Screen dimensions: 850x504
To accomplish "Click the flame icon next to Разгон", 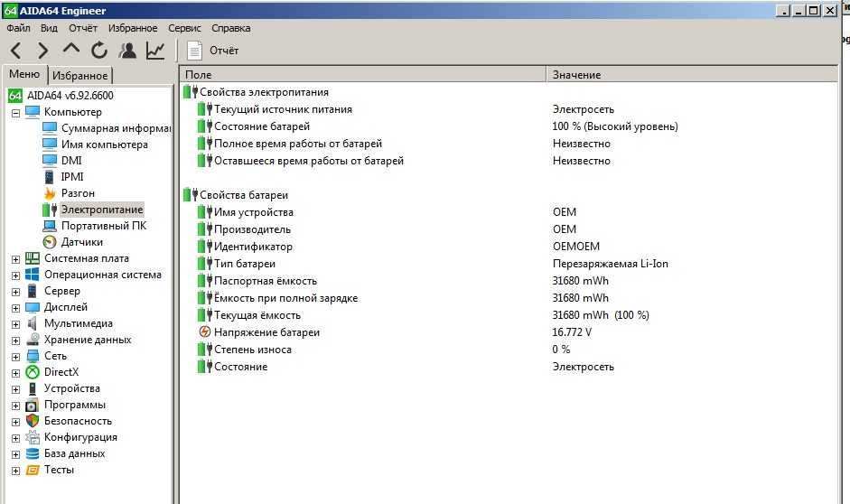I will [x=50, y=193].
